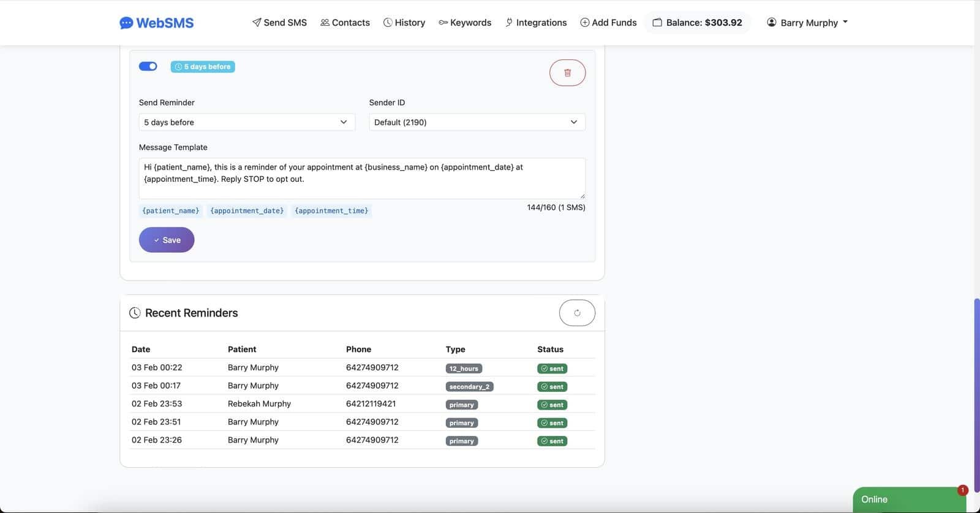
Task: Save the reminder settings
Action: 167,240
